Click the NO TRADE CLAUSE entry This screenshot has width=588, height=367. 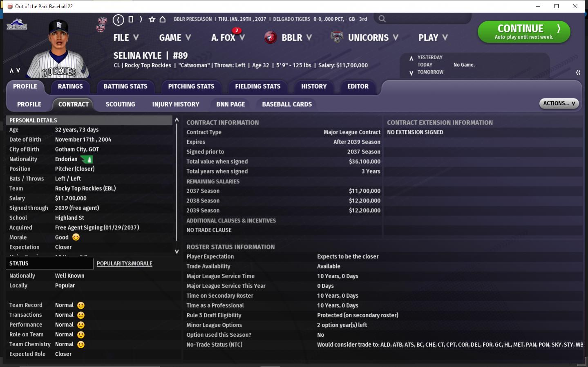click(x=209, y=230)
